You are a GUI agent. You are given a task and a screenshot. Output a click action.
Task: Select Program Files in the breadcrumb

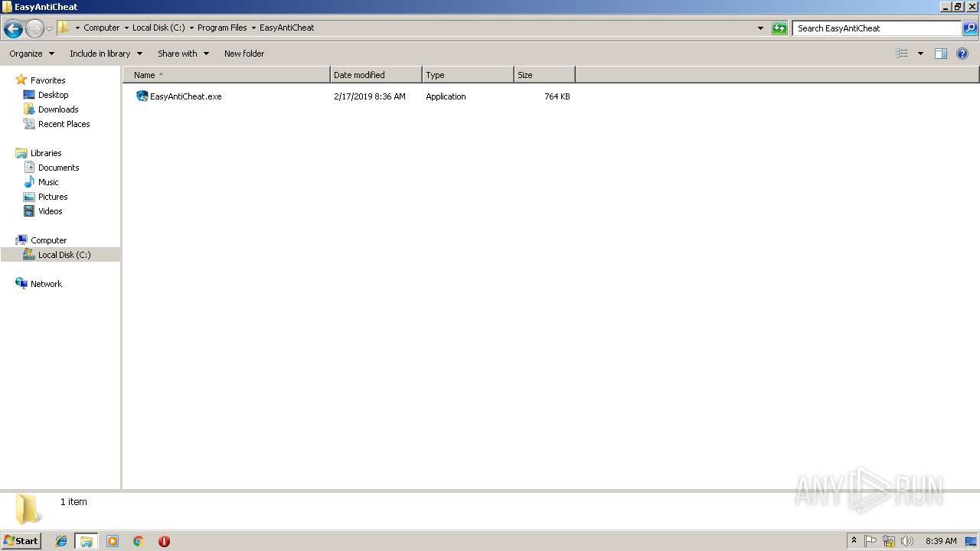pos(222,28)
